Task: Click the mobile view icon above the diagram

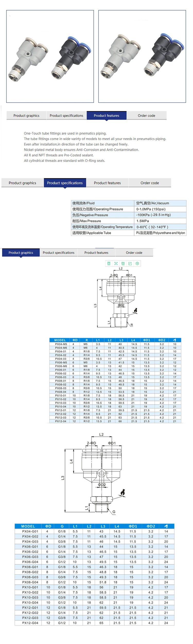Action: click(109, 263)
